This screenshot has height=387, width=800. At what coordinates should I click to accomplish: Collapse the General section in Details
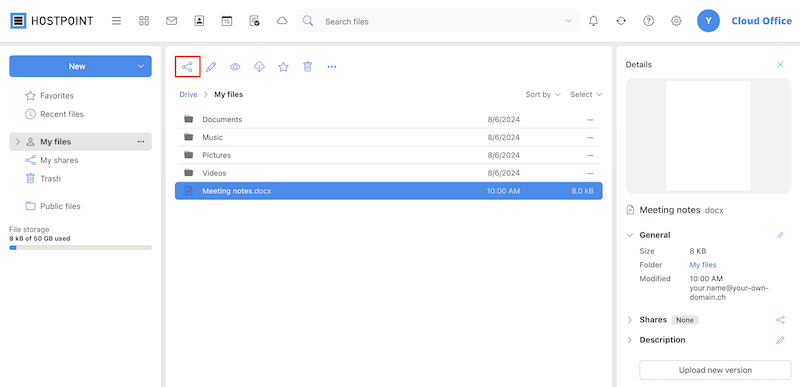click(630, 235)
